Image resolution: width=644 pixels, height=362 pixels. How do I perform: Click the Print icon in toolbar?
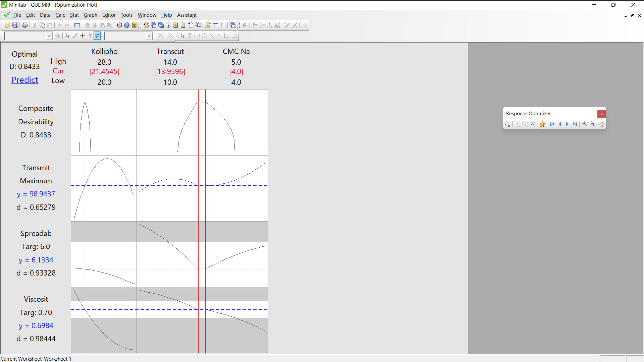(x=25, y=25)
